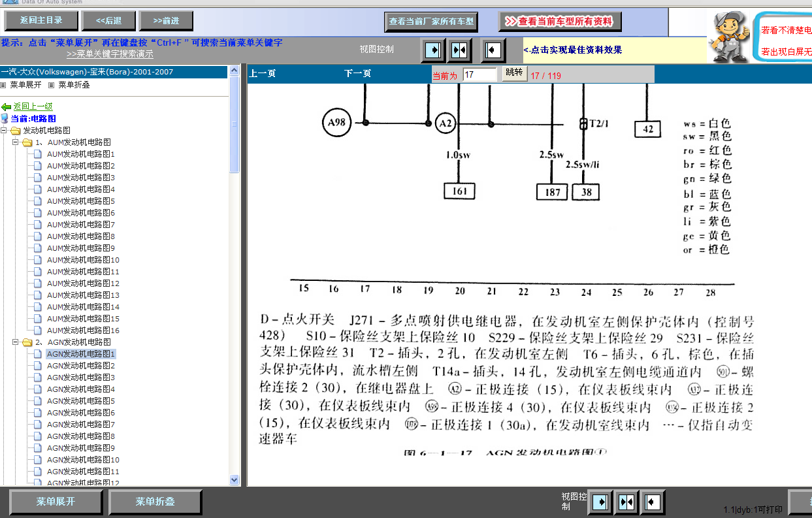Click page icon of AGN发动机电路图9
Screen dimensions: 812x518
click(38, 448)
